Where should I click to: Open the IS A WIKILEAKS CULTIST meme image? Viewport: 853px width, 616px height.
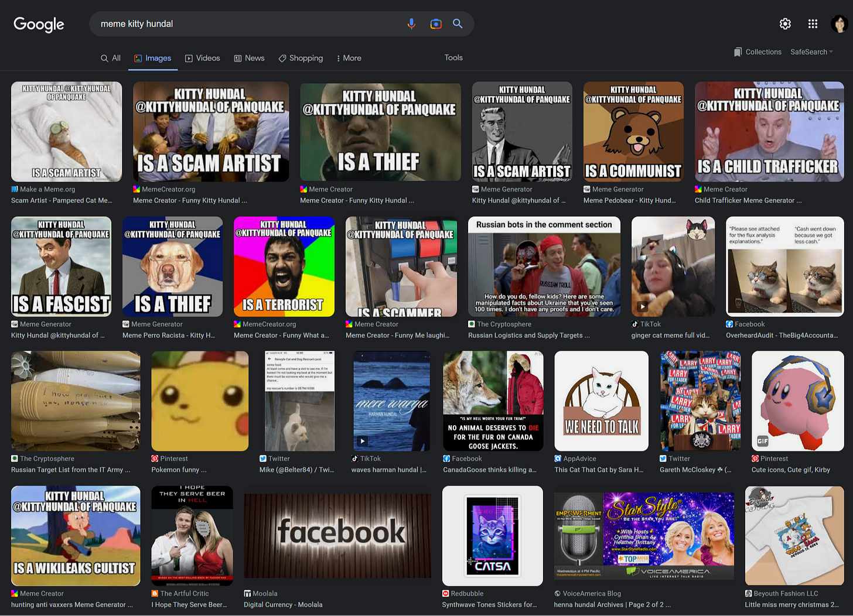point(76,536)
